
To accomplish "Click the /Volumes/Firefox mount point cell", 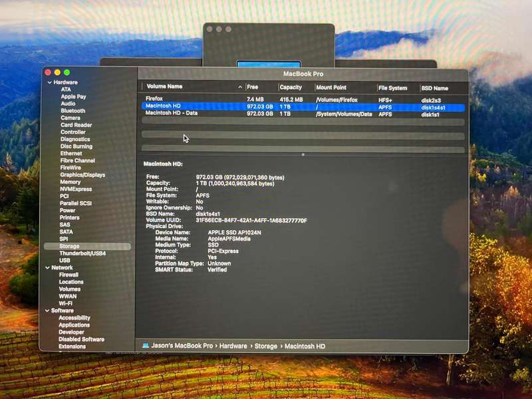I will point(336,100).
